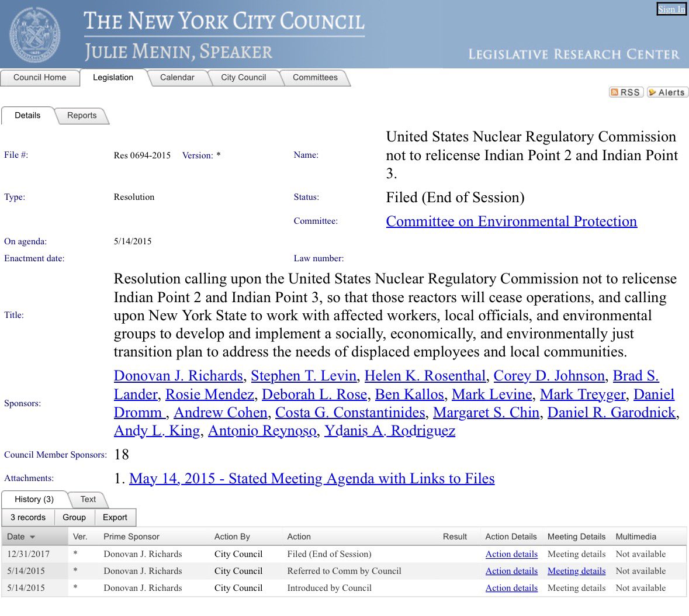
Task: Open sponsor Helen K. Rosenthal link
Action: point(425,376)
